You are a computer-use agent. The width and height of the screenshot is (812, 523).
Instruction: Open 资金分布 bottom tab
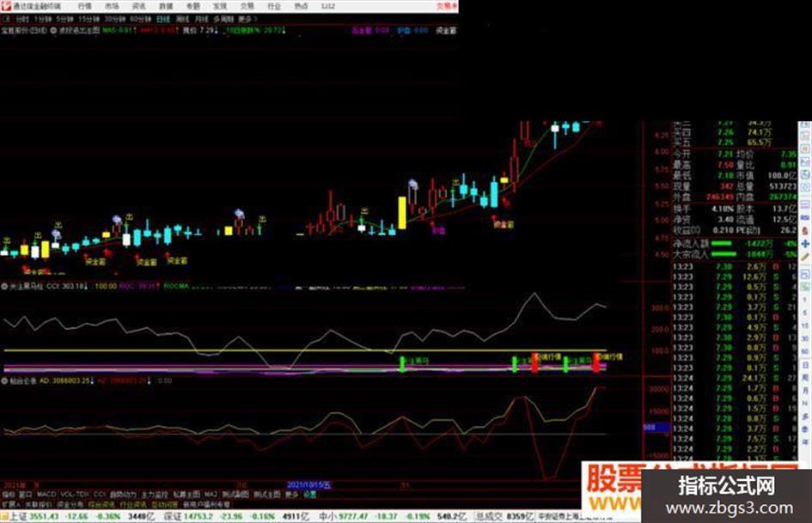(70, 504)
